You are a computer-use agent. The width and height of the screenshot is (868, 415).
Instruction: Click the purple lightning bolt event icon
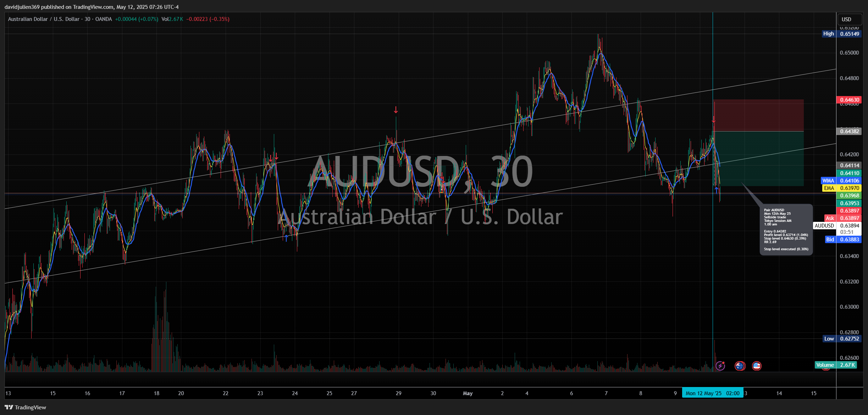720,366
